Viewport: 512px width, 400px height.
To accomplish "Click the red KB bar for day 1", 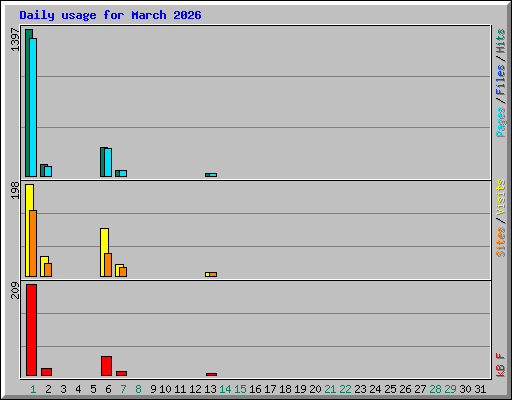I will [x=31, y=330].
